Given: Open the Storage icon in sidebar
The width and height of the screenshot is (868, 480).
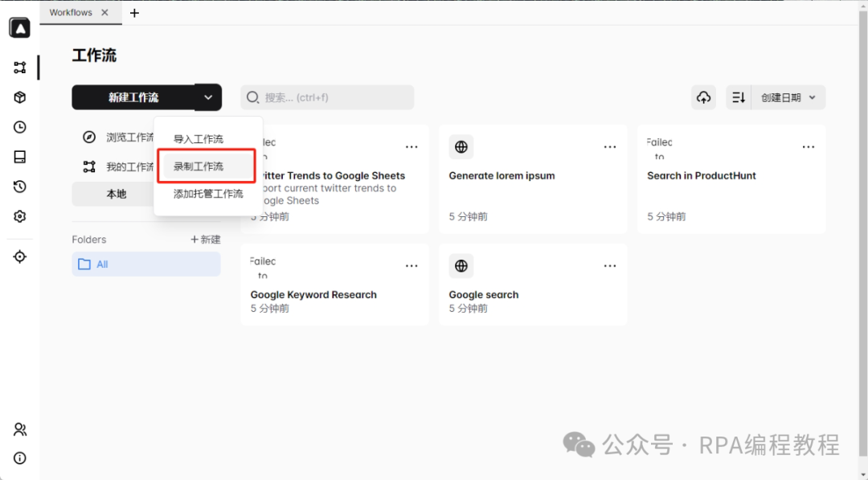Looking at the screenshot, I should 20,157.
